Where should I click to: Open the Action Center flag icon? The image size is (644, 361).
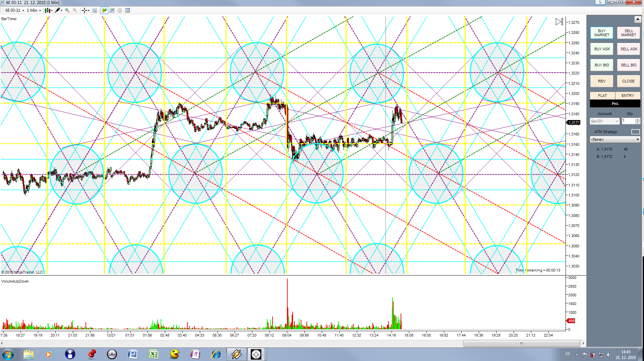(x=585, y=354)
